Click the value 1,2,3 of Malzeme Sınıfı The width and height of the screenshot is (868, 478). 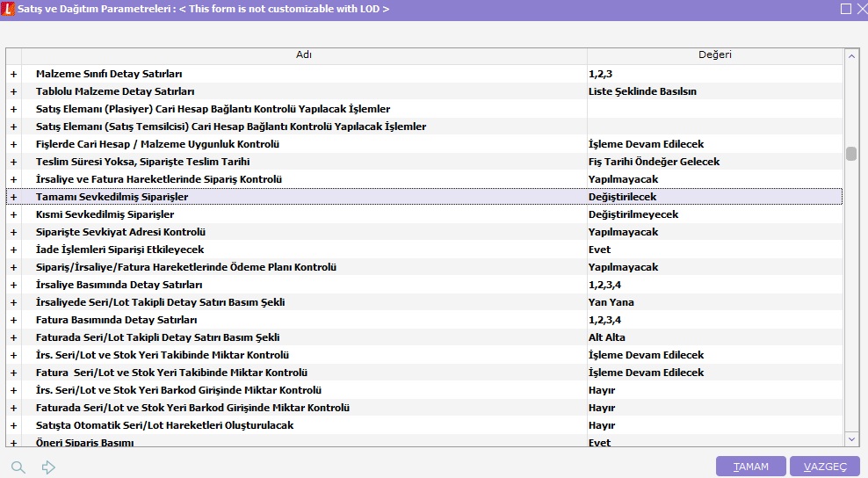pyautogui.click(x=600, y=74)
